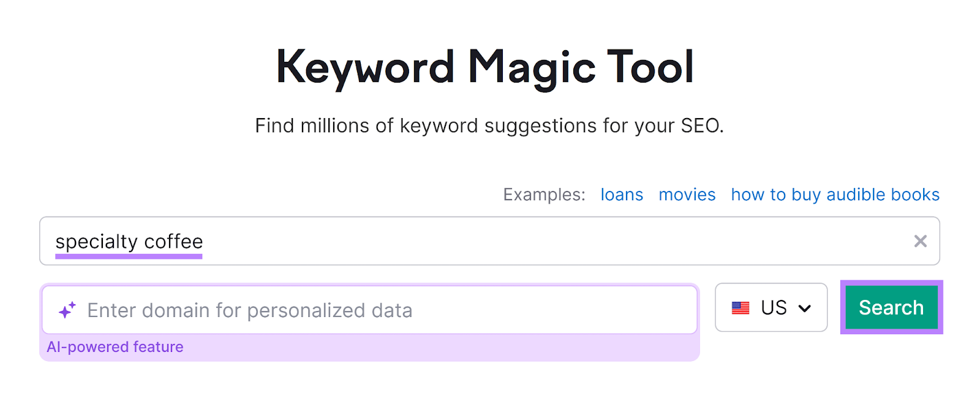Click the "Keyword Magic Tool" heading
This screenshot has height=407, width=980.
(x=486, y=66)
